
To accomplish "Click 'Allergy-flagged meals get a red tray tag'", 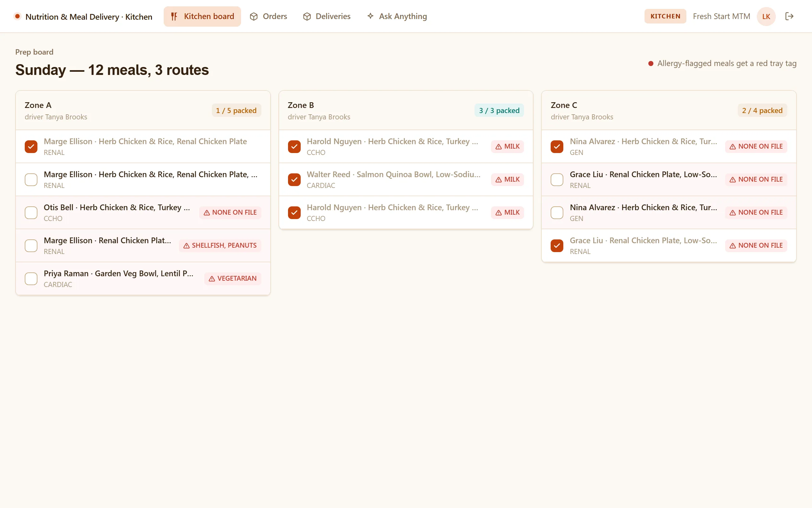I will pos(727,63).
